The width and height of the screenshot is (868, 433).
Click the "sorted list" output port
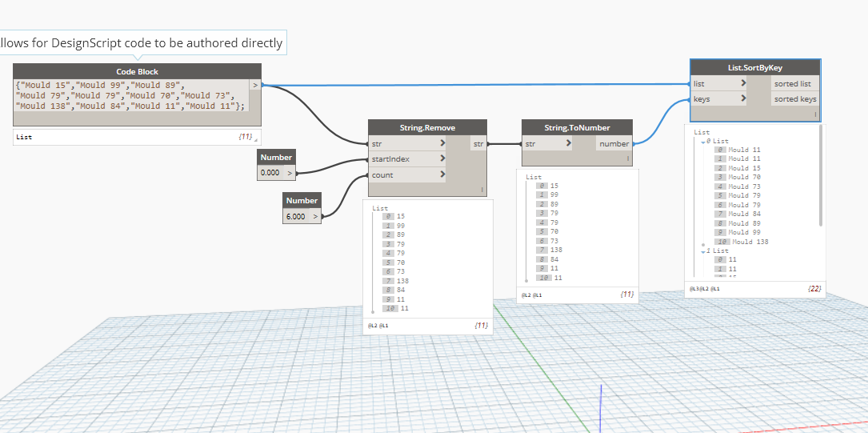click(793, 84)
